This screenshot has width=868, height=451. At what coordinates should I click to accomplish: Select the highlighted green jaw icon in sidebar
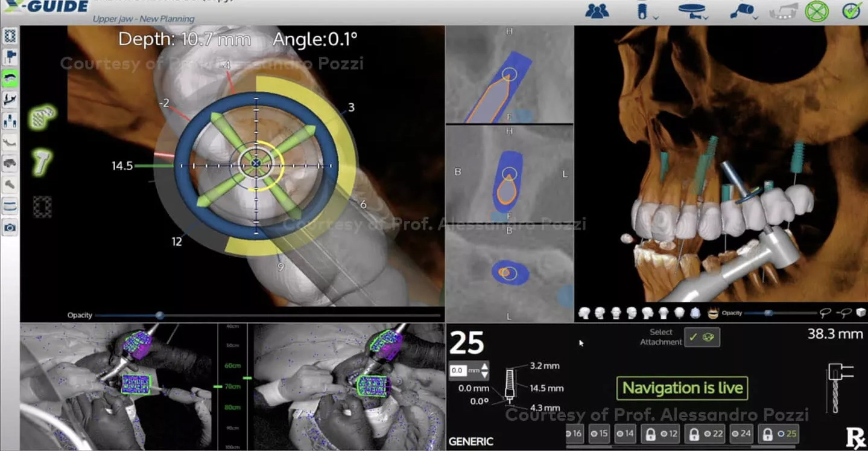tap(10, 77)
